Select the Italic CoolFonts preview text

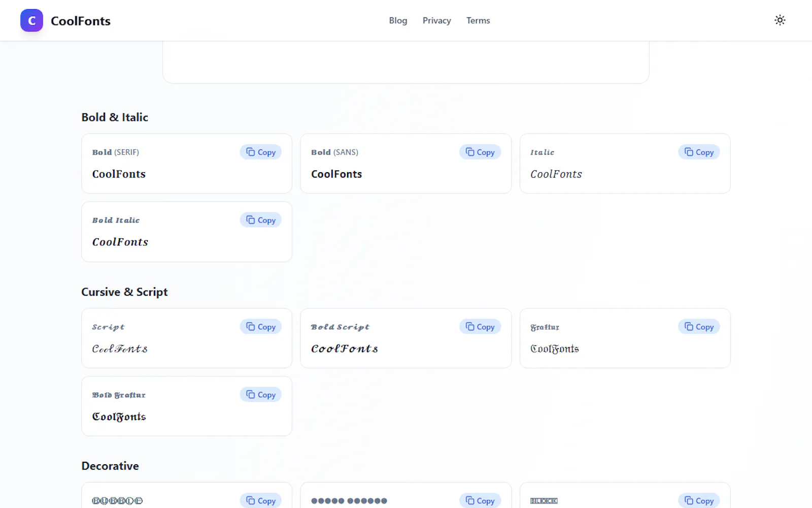click(x=556, y=174)
